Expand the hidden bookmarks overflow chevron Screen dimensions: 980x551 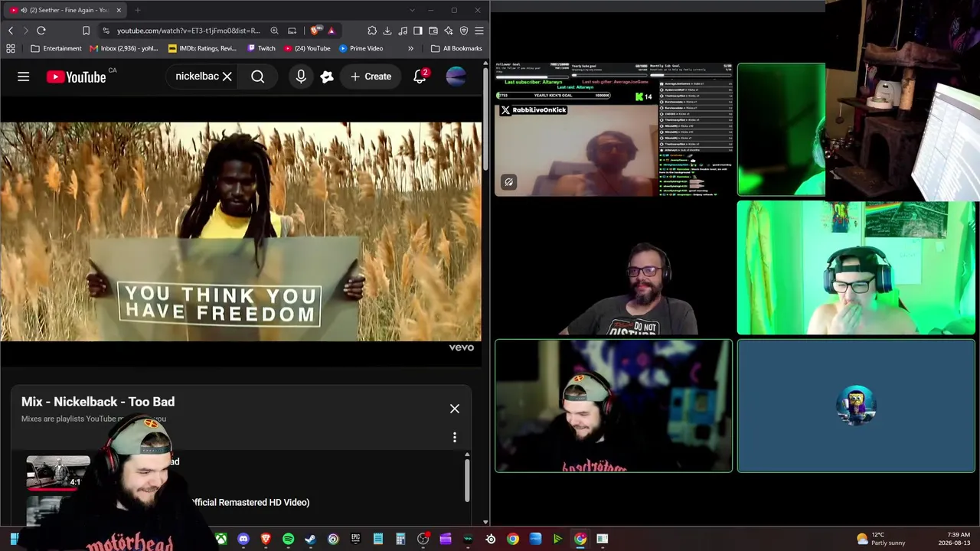click(x=410, y=48)
